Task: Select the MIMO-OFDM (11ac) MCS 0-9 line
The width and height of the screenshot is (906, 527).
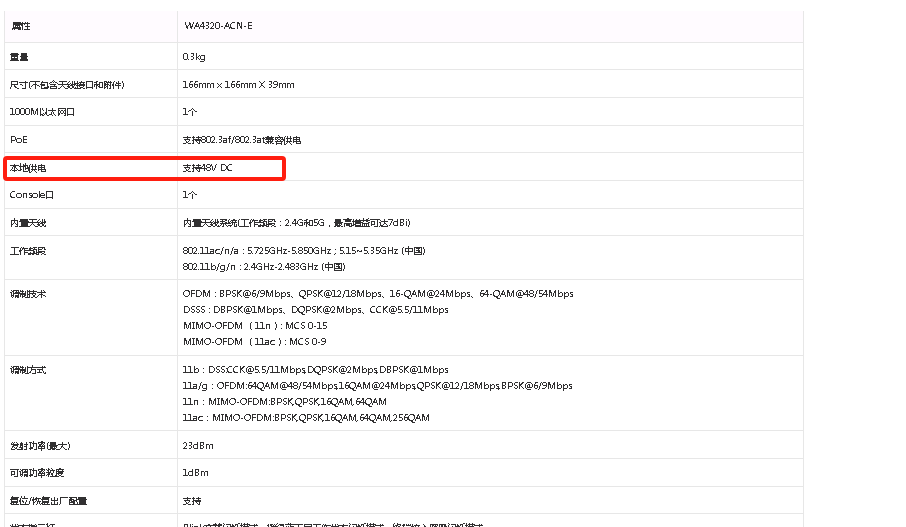Action: [255, 342]
